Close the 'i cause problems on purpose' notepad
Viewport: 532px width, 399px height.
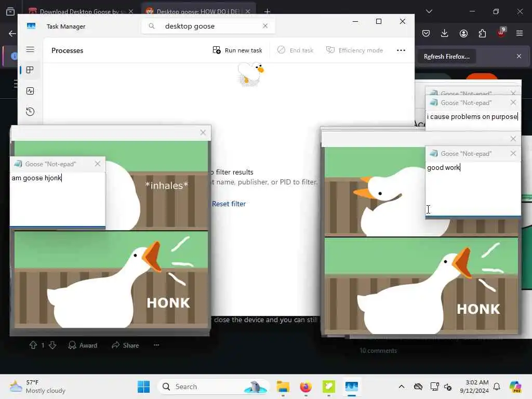click(x=513, y=102)
